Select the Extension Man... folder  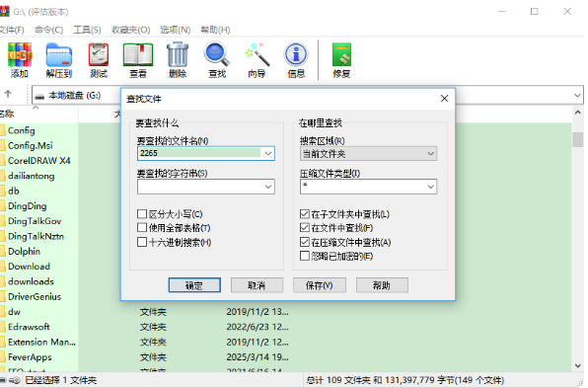click(x=41, y=342)
